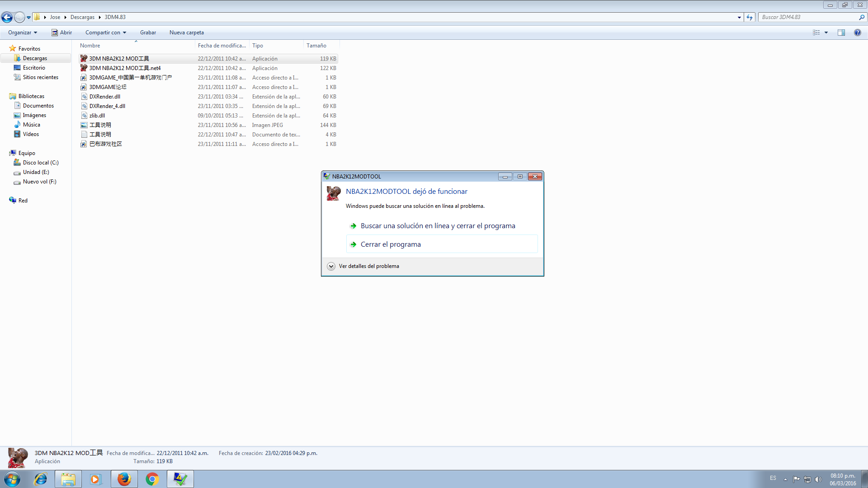Open Firefox from the taskbar
The width and height of the screenshot is (868, 488).
[x=124, y=479]
